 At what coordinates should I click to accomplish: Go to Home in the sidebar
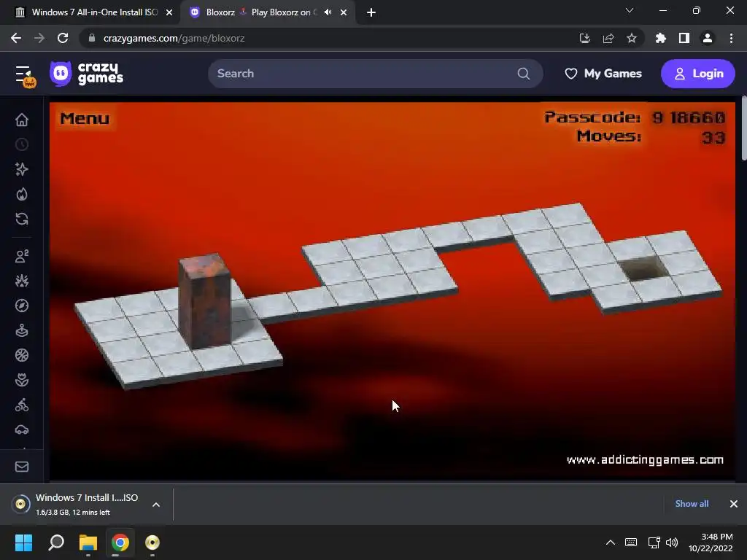[x=22, y=120]
